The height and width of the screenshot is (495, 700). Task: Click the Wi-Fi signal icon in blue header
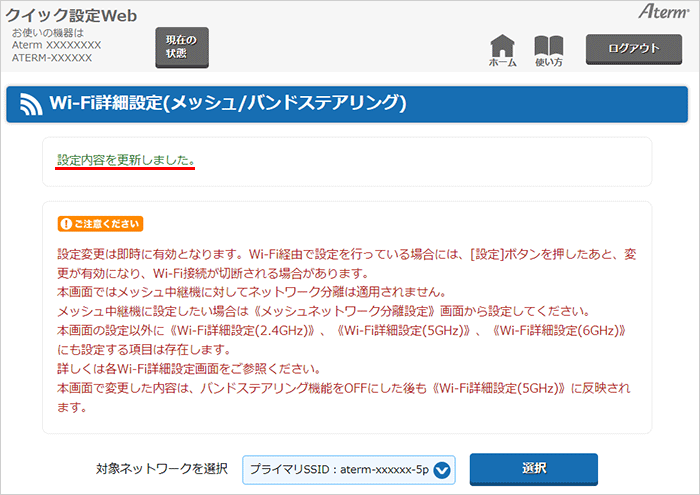(x=30, y=104)
